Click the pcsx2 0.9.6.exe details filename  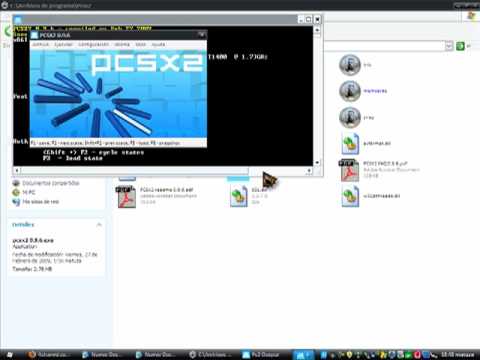(33, 240)
